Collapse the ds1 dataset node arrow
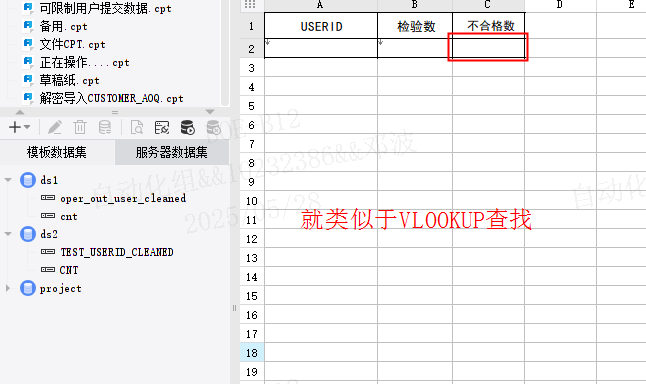646x384 pixels. [8, 180]
